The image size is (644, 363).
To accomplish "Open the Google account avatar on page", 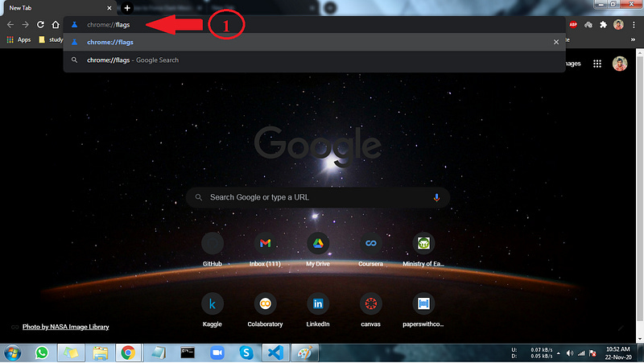I will pyautogui.click(x=620, y=64).
